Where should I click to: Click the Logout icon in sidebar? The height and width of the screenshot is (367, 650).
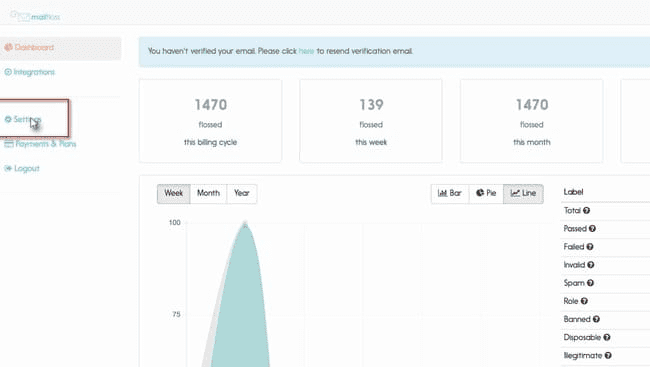tap(8, 168)
